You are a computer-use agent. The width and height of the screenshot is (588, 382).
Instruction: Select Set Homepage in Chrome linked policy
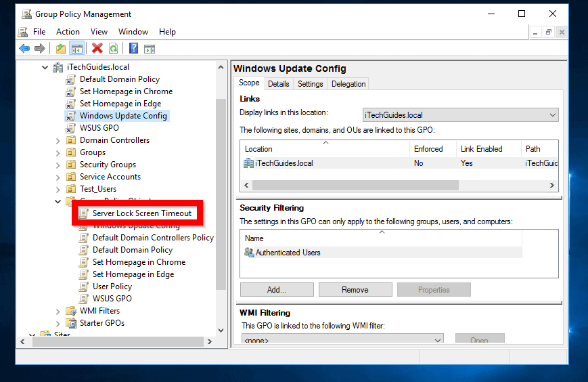[126, 91]
